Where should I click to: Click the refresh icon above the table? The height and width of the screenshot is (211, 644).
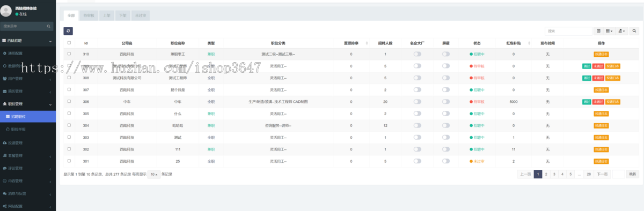pyautogui.click(x=68, y=31)
